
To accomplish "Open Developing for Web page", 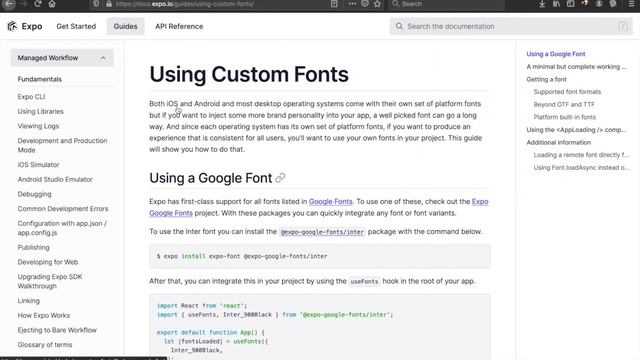I will pos(48,262).
